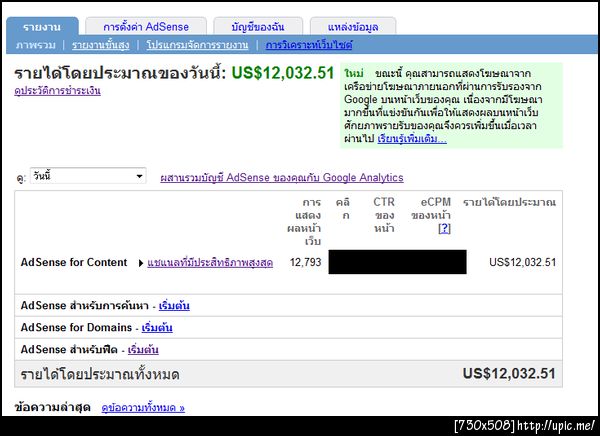Open ช่องทางที่มีประสิทธิภาพสูงสุด channels link
Image resolution: width=600 pixels, height=436 pixels.
point(210,263)
